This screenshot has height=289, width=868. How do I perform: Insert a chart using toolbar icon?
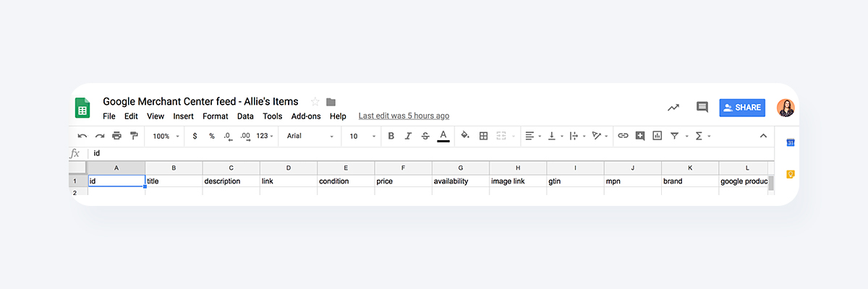(x=658, y=136)
